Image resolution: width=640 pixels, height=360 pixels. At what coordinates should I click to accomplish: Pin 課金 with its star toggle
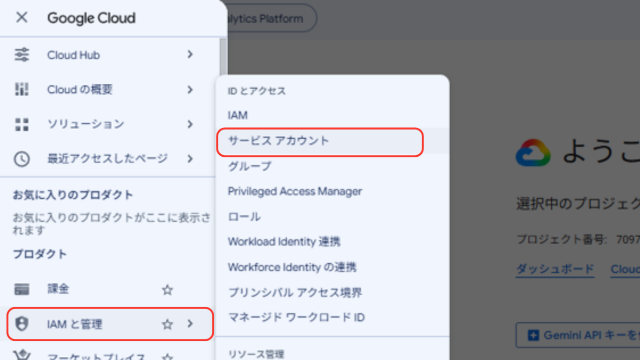coord(167,290)
